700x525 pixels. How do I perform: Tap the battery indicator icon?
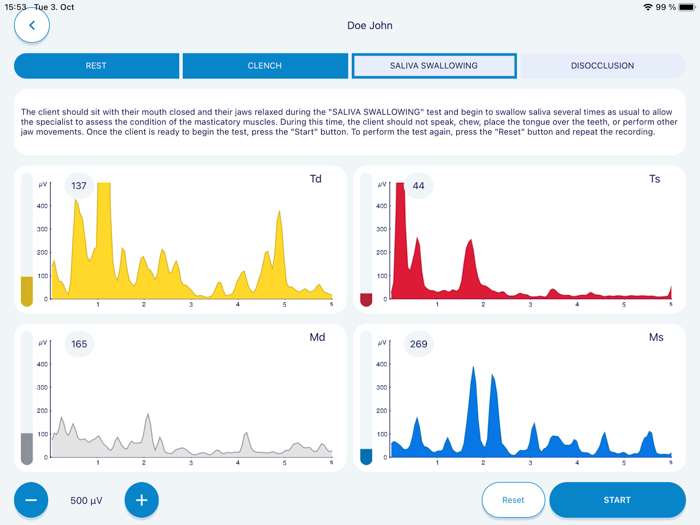[687, 7]
